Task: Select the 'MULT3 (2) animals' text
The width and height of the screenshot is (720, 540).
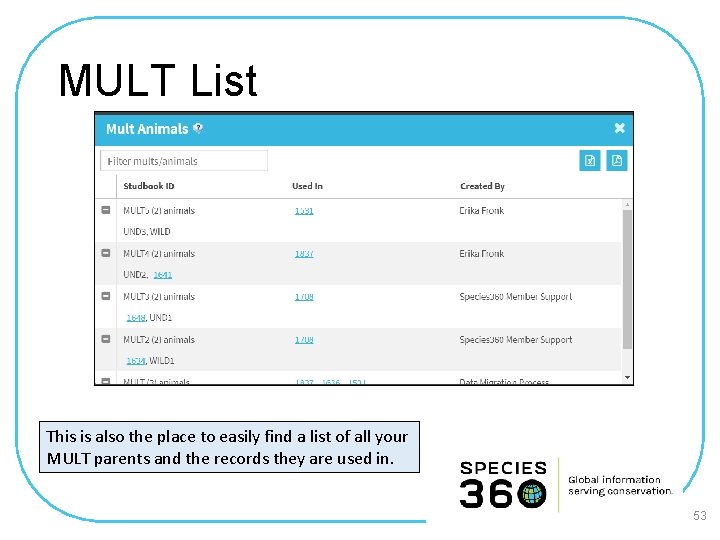Action: tap(159, 297)
